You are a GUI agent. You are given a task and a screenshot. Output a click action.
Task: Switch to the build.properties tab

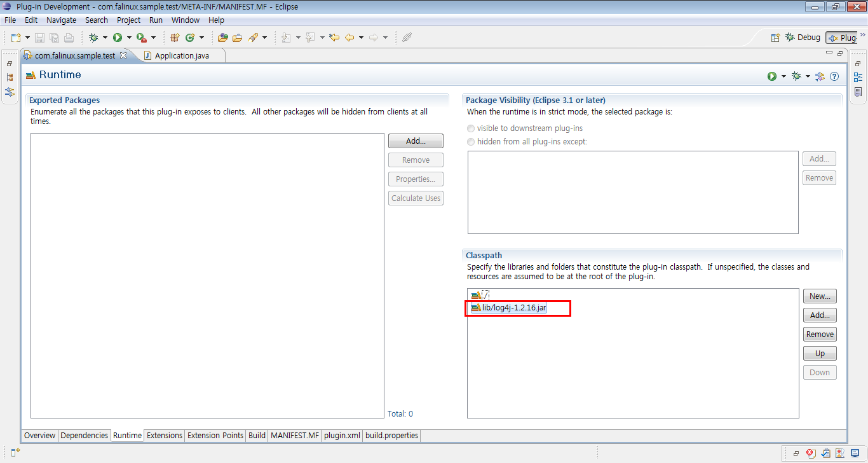391,436
